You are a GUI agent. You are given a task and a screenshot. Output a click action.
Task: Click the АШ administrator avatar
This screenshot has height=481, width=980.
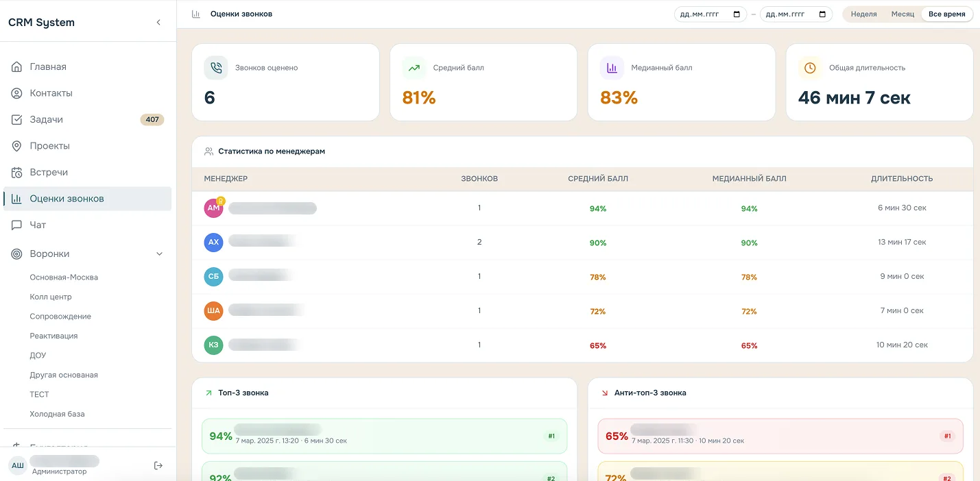[x=17, y=466]
